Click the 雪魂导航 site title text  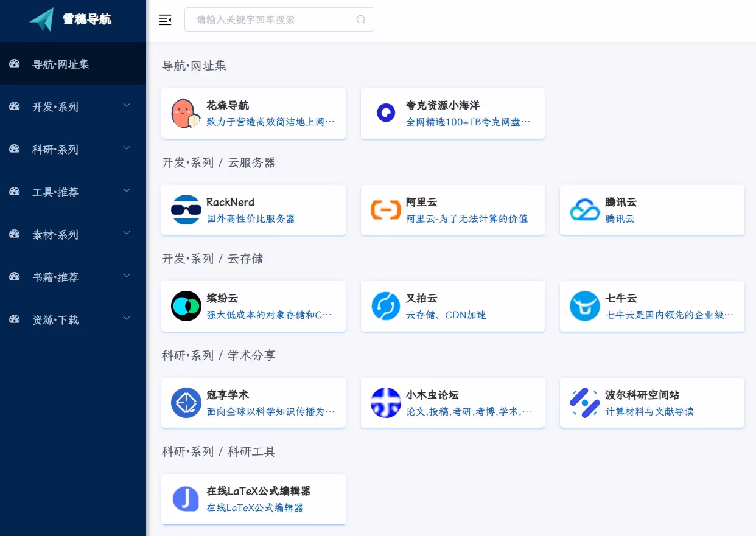[x=87, y=19]
